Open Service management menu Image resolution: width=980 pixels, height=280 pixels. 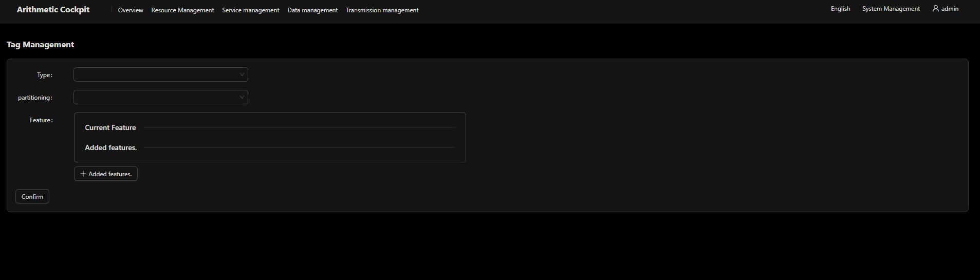point(251,10)
